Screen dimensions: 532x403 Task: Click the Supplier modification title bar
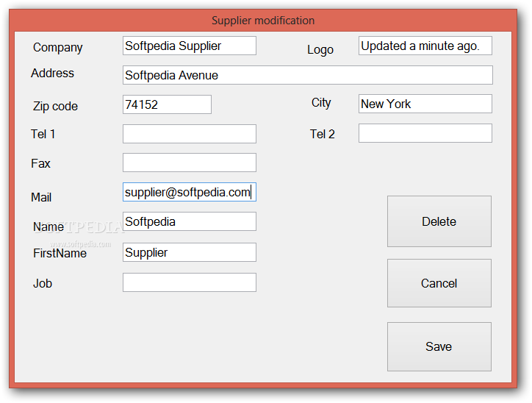pyautogui.click(x=263, y=21)
